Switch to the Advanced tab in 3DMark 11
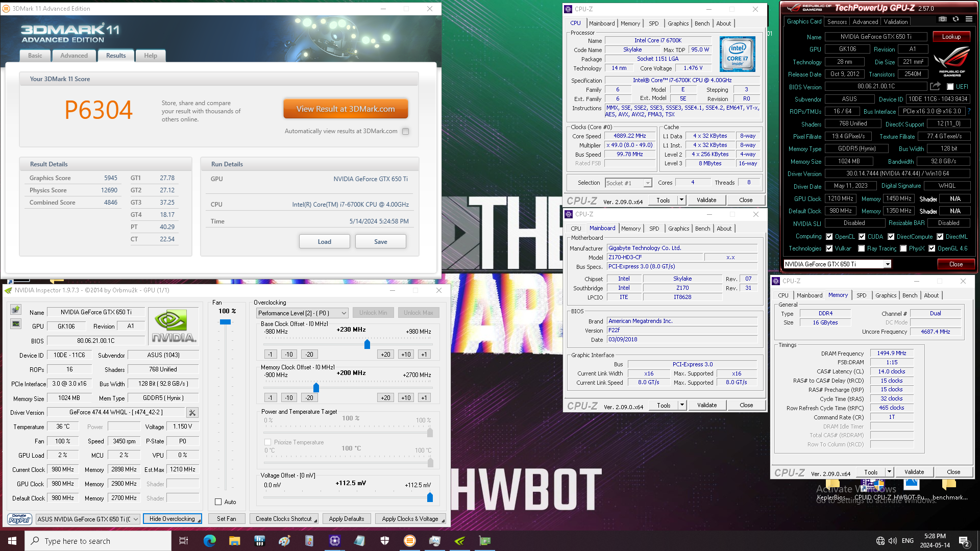The height and width of the screenshot is (551, 980). tap(74, 56)
